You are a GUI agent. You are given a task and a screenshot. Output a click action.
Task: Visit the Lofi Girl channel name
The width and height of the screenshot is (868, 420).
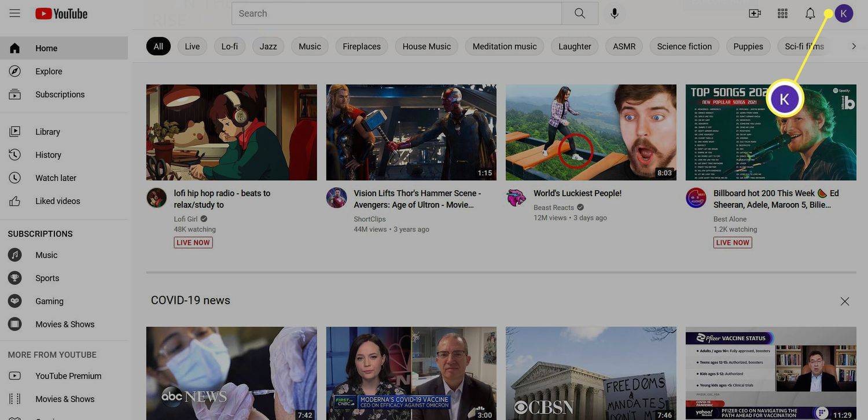click(x=186, y=219)
